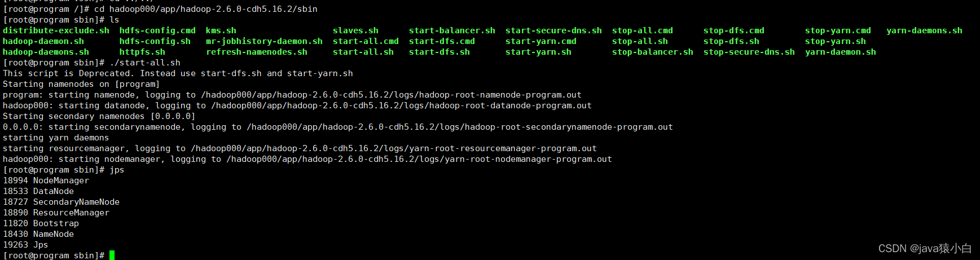Click on stop-all.sh in the file listing

640,41
